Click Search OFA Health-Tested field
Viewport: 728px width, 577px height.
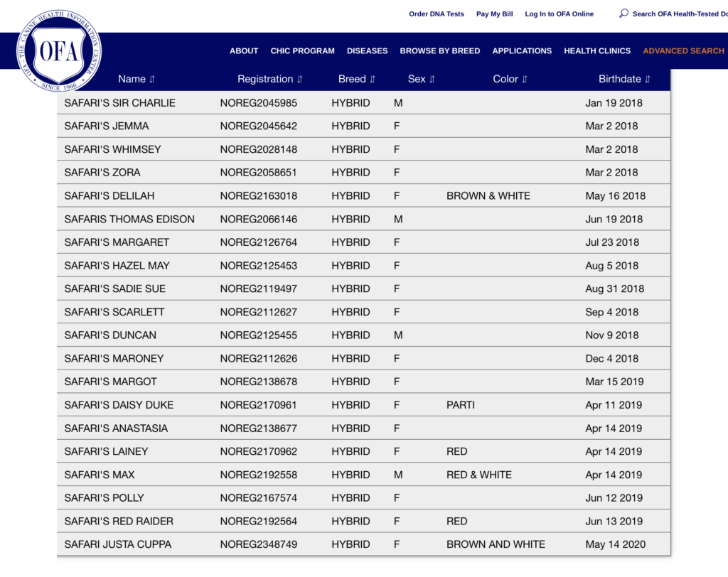(x=680, y=14)
